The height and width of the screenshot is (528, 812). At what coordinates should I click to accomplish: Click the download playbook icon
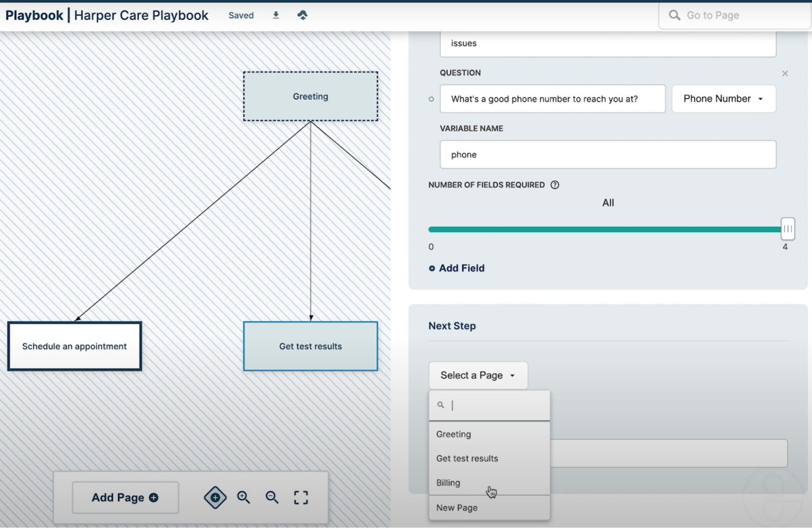click(x=276, y=15)
